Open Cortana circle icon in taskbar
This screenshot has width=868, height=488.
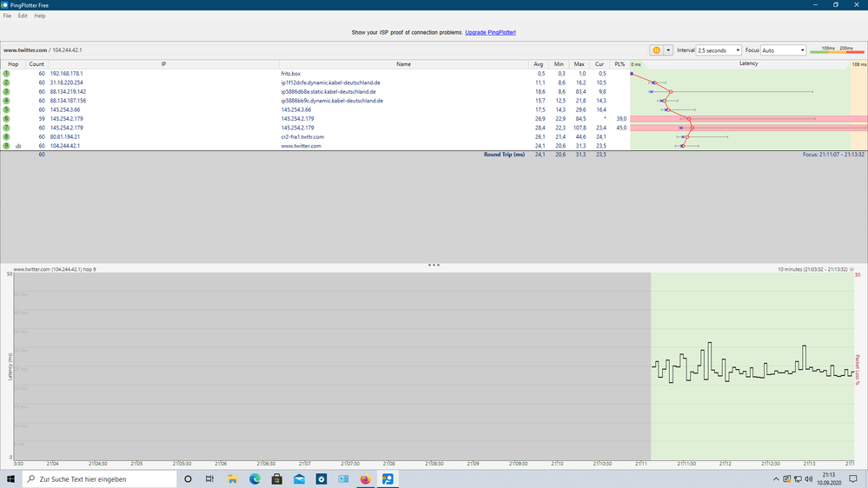pyautogui.click(x=188, y=479)
